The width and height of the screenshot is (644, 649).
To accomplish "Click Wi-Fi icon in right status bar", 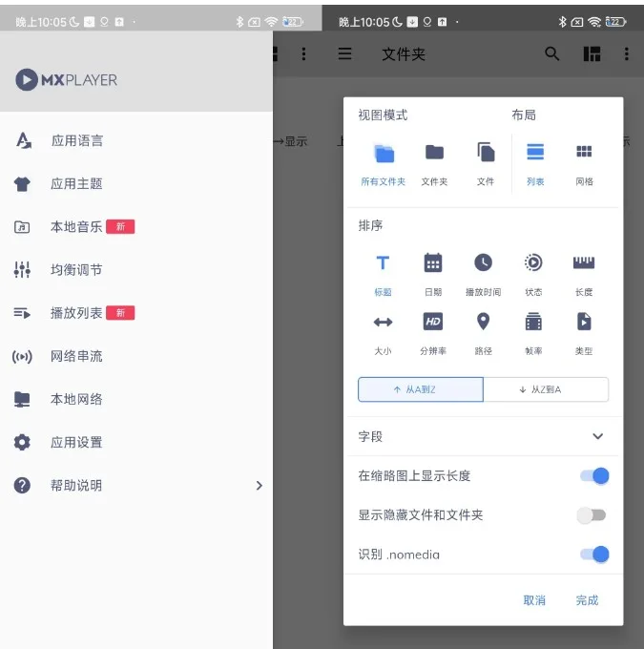I will (x=594, y=22).
